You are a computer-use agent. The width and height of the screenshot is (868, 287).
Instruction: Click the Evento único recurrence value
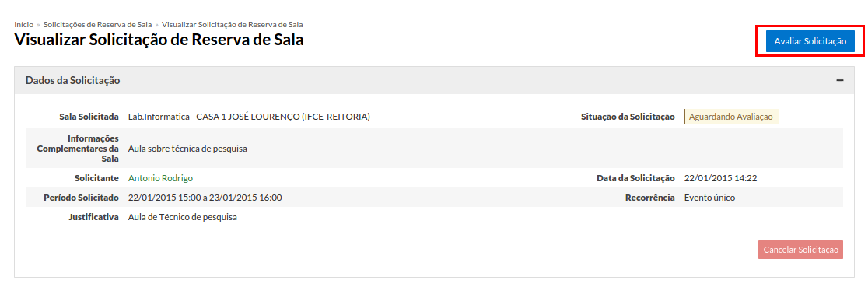pos(709,198)
